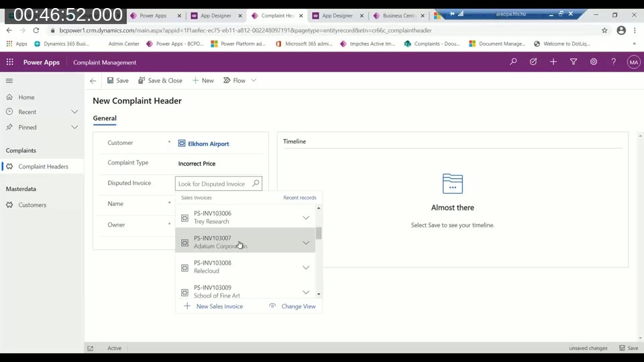Switch to the Business Central browser tab

pyautogui.click(x=398, y=15)
